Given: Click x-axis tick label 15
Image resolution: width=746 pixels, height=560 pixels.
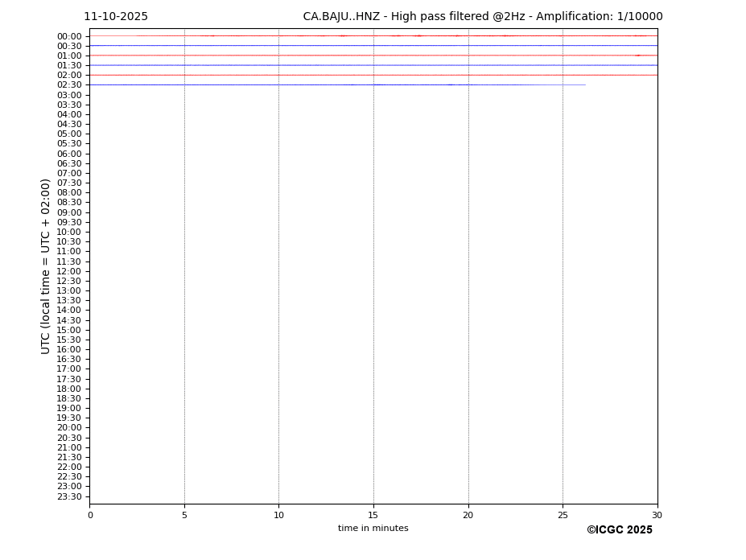Looking at the screenshot, I should pyautogui.click(x=373, y=515).
